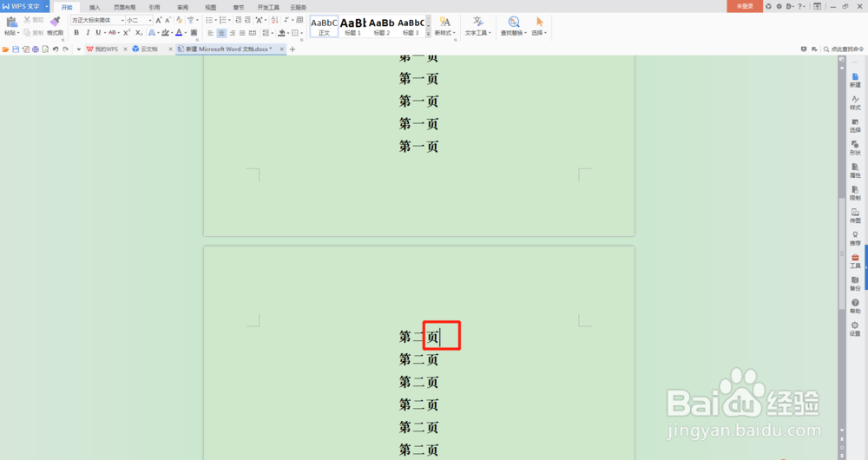Toggle bold formatting
This screenshot has width=868, height=460.
76,33
